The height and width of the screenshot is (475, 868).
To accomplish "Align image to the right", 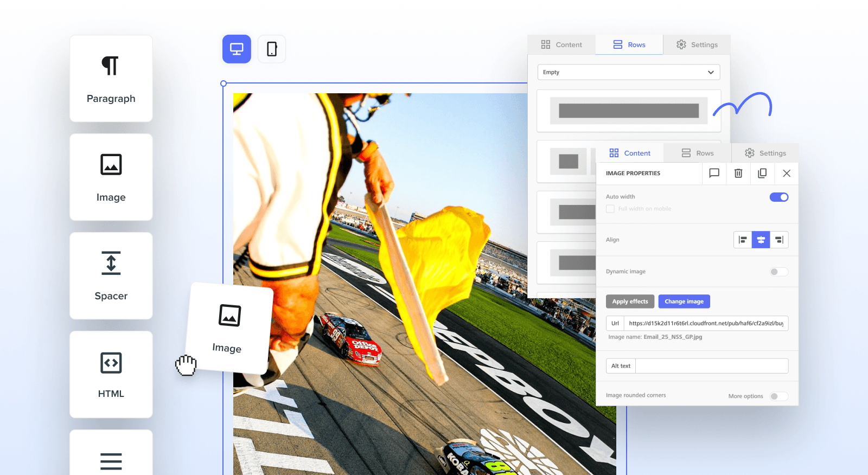I will 779,240.
